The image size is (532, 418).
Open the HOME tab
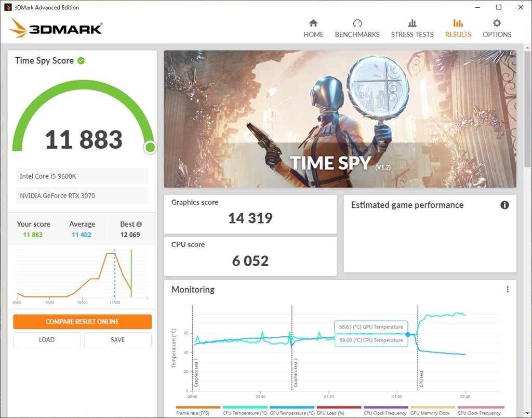point(313,29)
